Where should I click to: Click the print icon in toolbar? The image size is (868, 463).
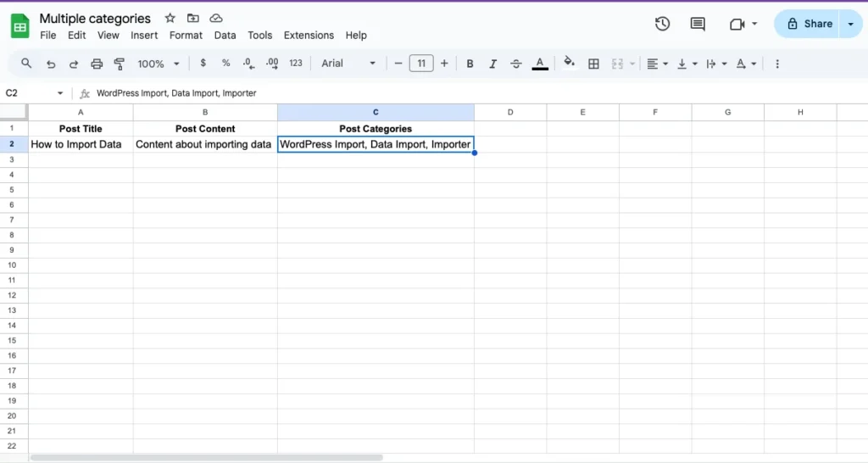[x=97, y=64]
